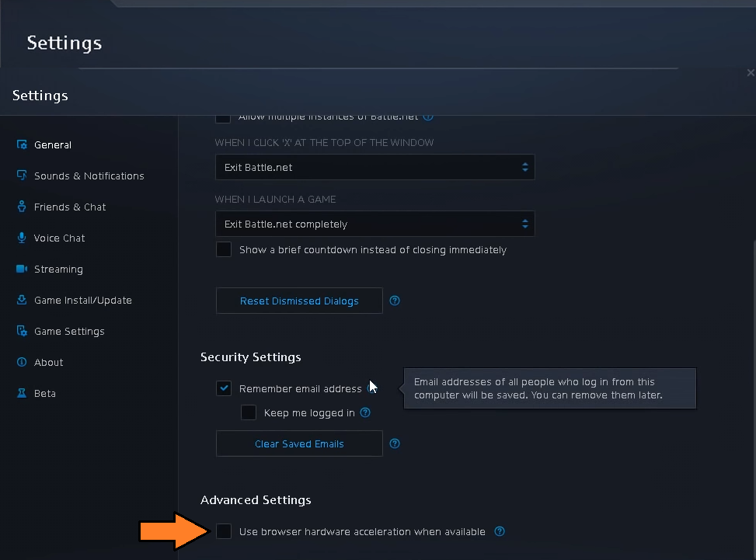Click help icon beside Clear Saved Emails

pyautogui.click(x=395, y=443)
